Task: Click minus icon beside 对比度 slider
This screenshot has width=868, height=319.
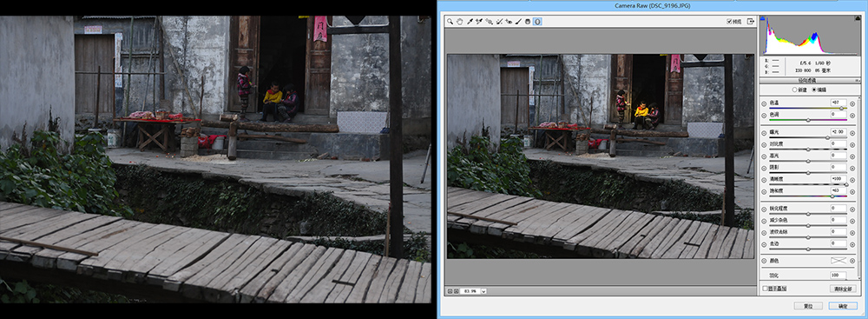Action: 764,145
